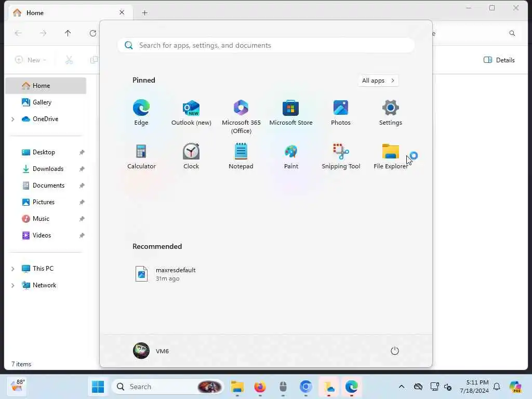Click the taskbar Search box
Viewport: 532px width, 399px height.
tap(168, 387)
